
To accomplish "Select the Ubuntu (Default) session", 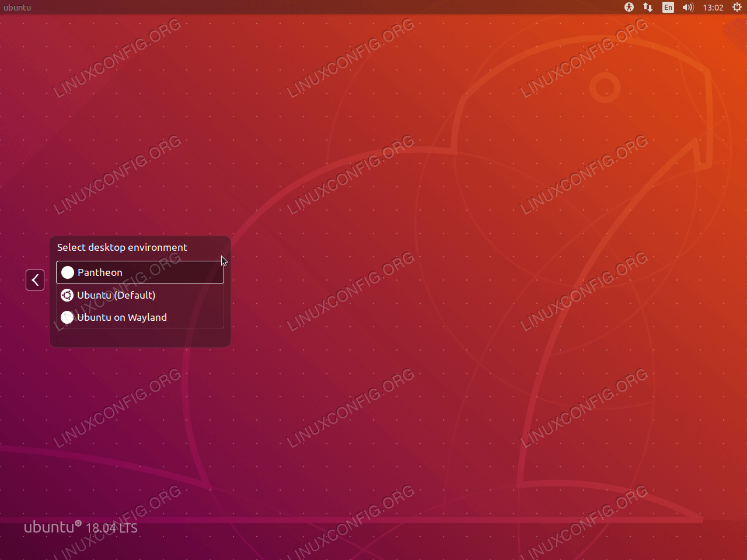I will click(140, 295).
